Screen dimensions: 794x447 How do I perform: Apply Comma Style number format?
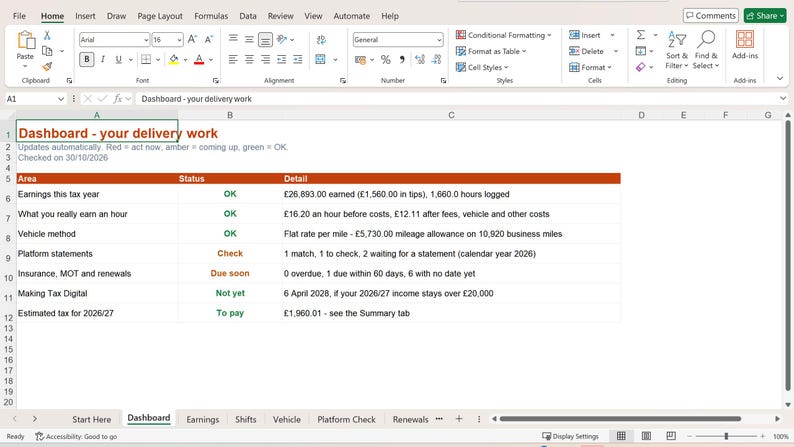[402, 60]
